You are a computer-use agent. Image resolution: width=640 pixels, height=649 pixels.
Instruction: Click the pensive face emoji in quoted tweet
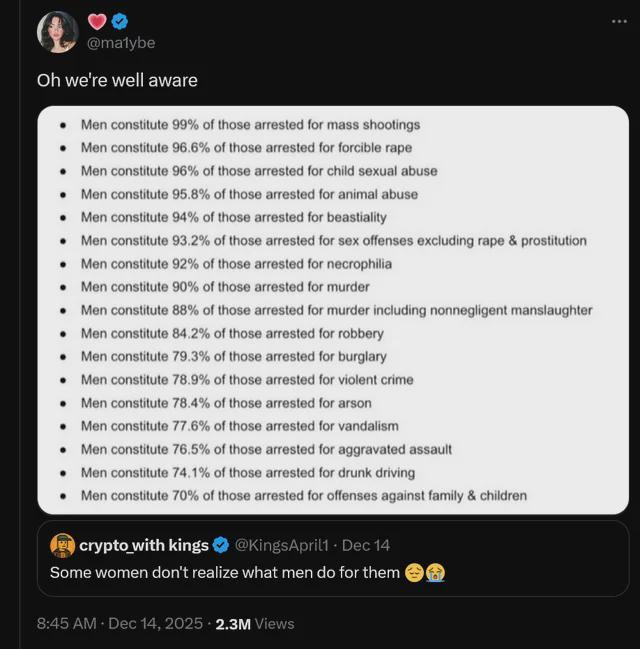click(415, 573)
